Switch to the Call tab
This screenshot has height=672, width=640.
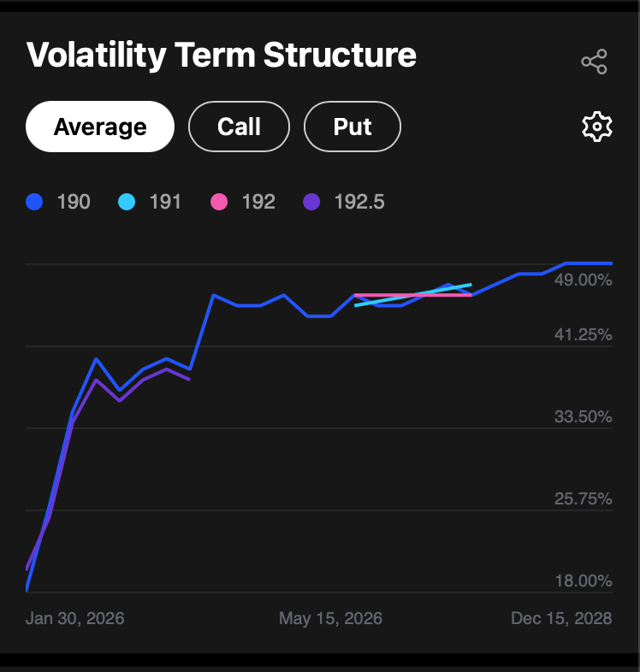coord(239,127)
